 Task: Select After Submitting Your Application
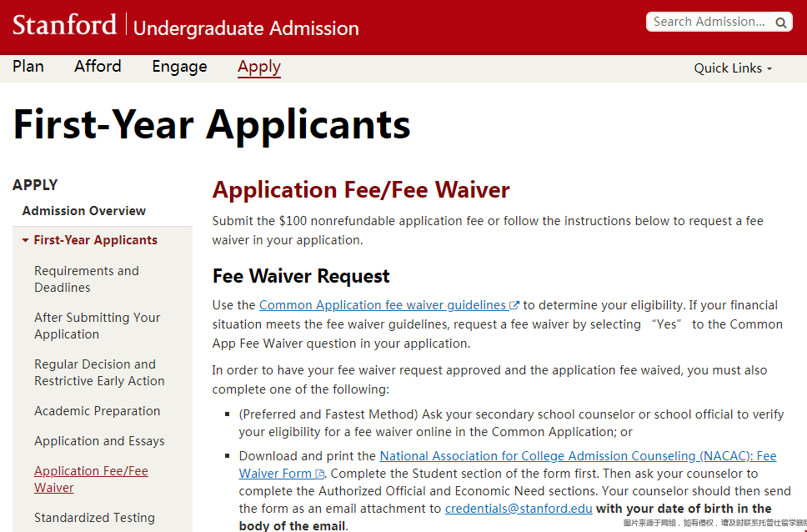97,326
